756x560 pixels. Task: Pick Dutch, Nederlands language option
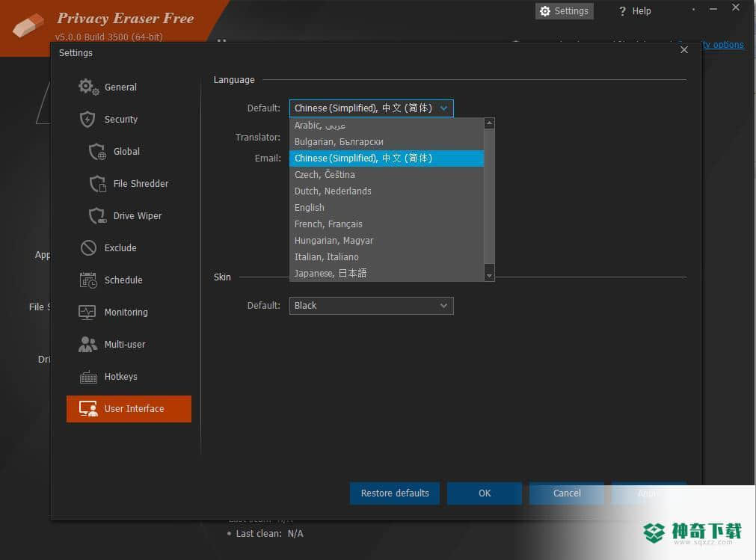click(x=387, y=191)
